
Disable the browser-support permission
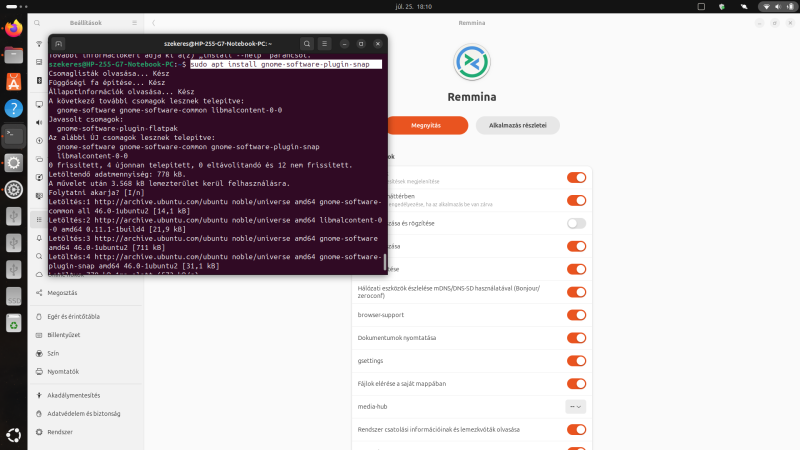(577, 315)
